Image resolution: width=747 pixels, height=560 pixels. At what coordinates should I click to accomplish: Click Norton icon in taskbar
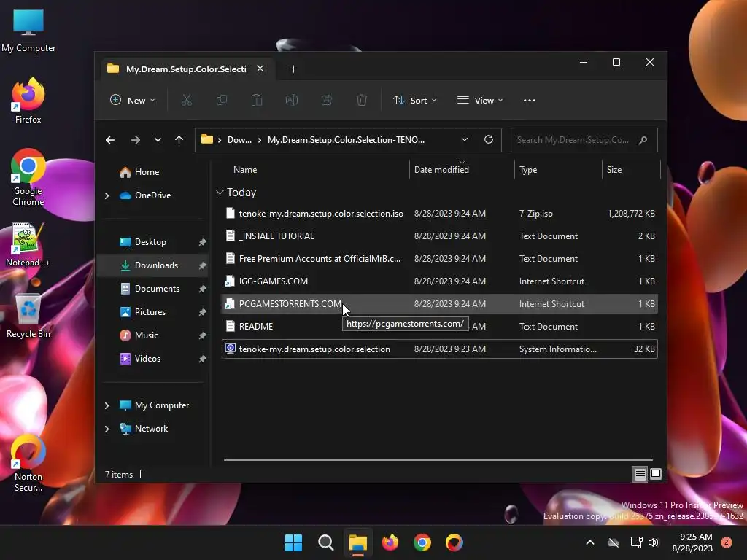(454, 542)
